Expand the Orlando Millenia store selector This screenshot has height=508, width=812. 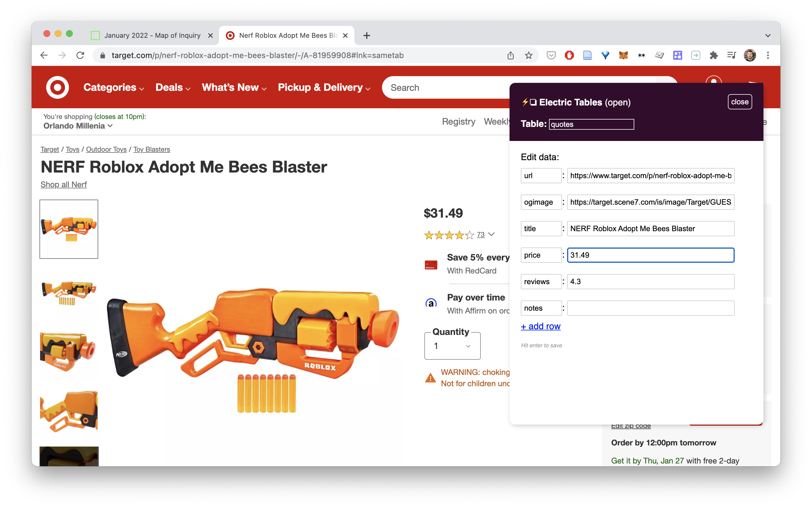point(78,126)
